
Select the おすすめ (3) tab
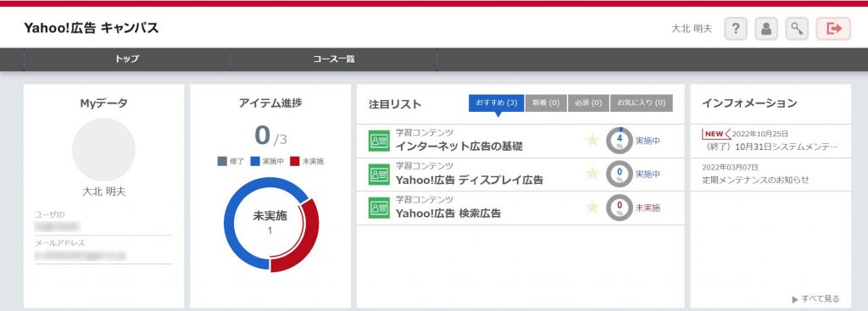(497, 103)
